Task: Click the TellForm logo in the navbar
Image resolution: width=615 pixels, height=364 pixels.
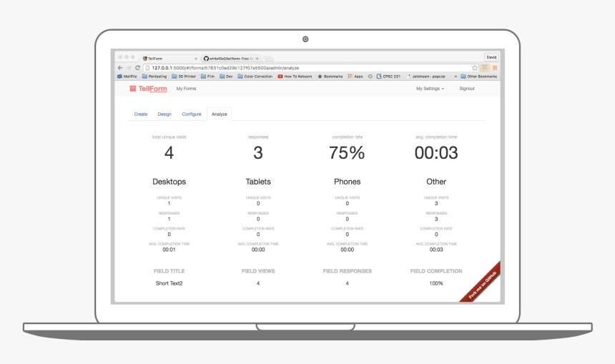Action: click(148, 89)
